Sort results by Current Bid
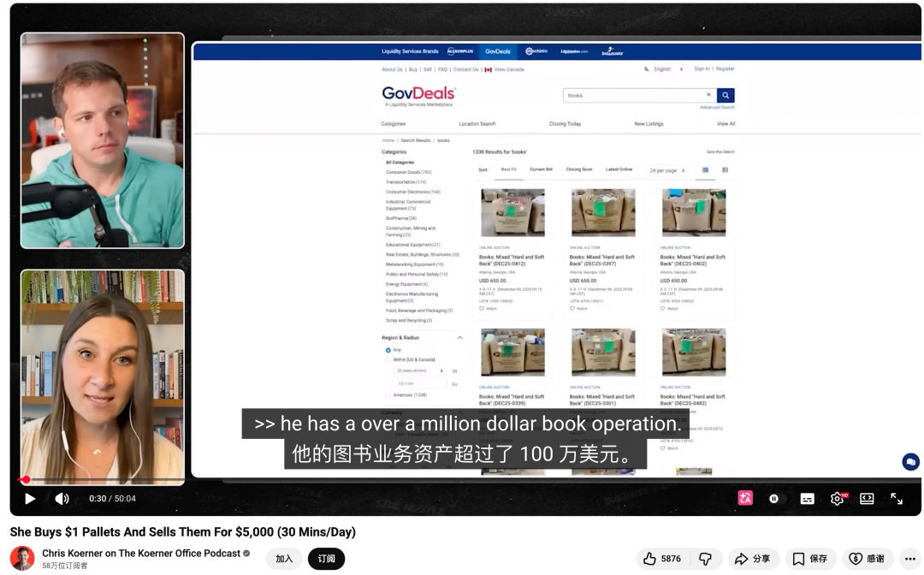 point(541,169)
